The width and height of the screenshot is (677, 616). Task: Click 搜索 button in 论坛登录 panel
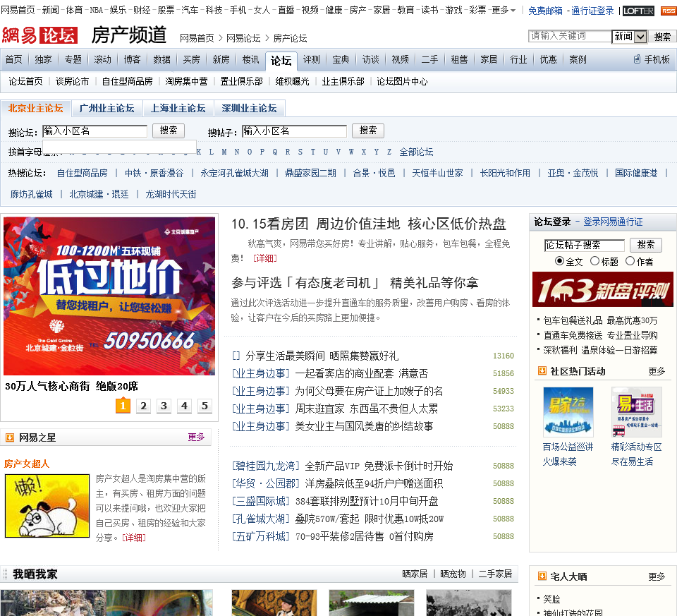click(x=645, y=245)
